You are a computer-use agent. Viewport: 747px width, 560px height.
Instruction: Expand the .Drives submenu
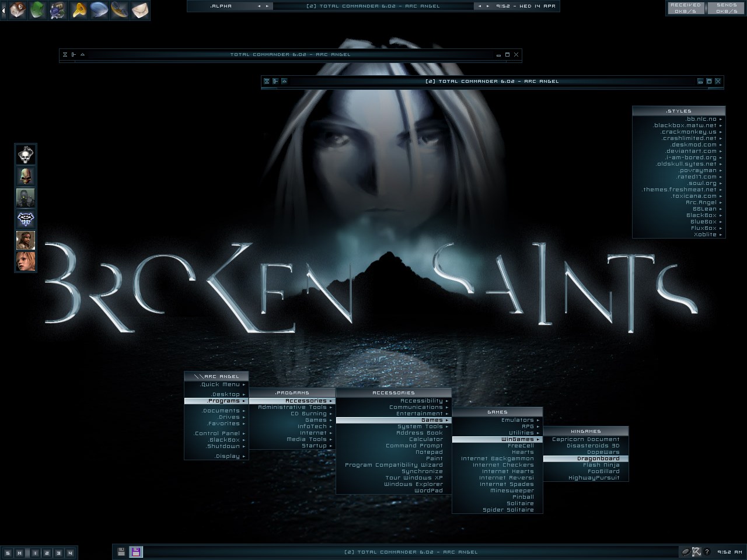(217, 417)
